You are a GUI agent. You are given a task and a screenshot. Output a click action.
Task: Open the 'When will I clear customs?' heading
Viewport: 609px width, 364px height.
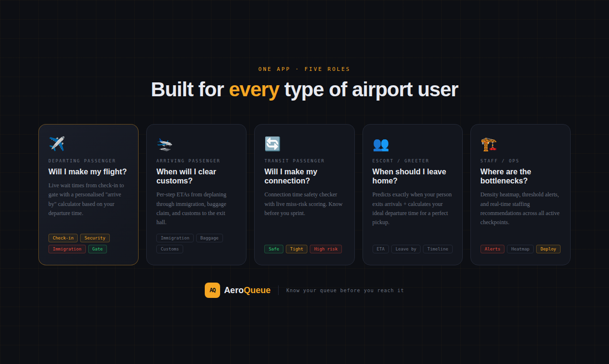click(186, 176)
